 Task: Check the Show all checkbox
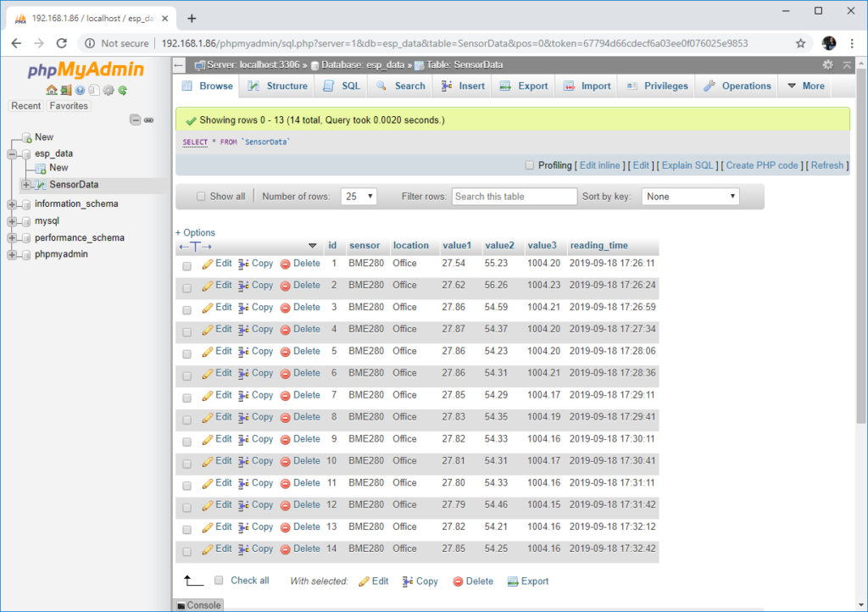(x=201, y=196)
